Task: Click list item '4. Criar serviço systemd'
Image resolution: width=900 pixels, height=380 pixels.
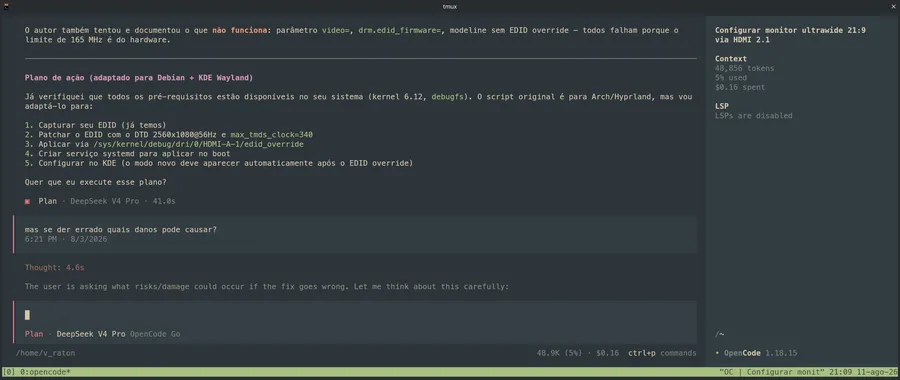Action: (127, 154)
